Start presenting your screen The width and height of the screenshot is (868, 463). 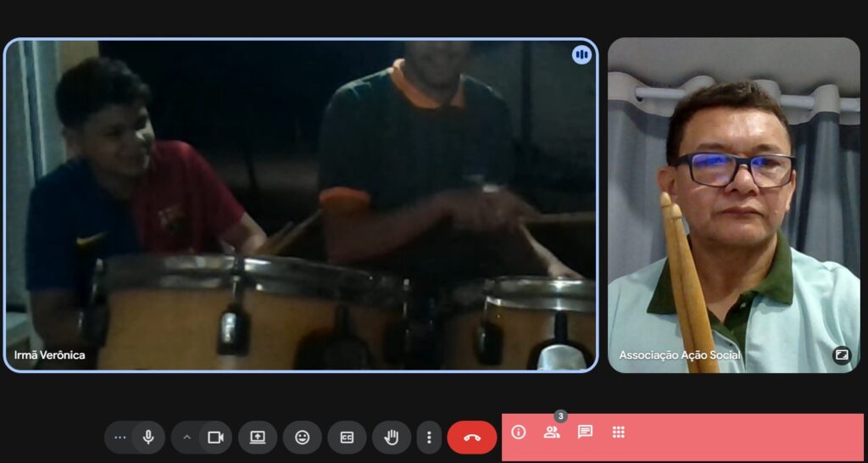(x=258, y=438)
